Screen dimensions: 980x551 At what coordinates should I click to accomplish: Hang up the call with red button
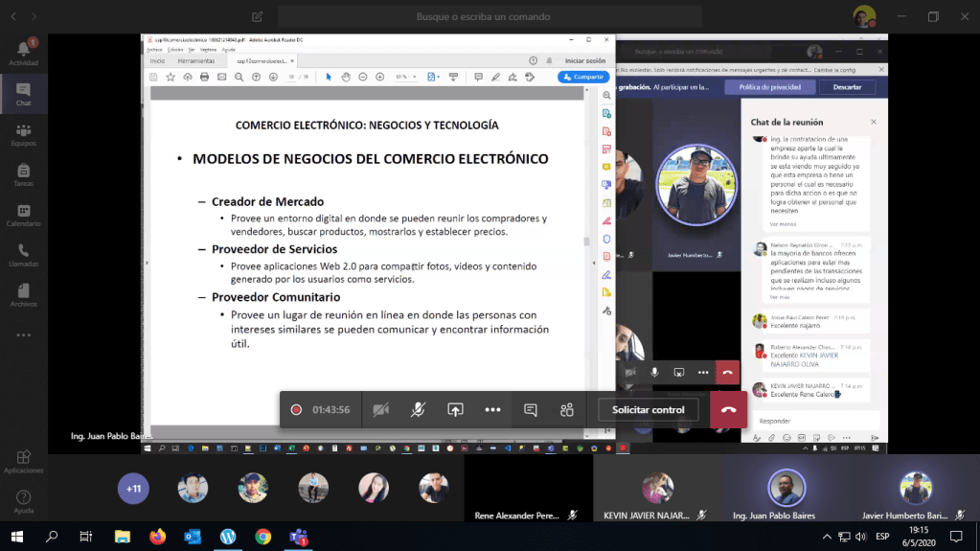[x=728, y=410]
